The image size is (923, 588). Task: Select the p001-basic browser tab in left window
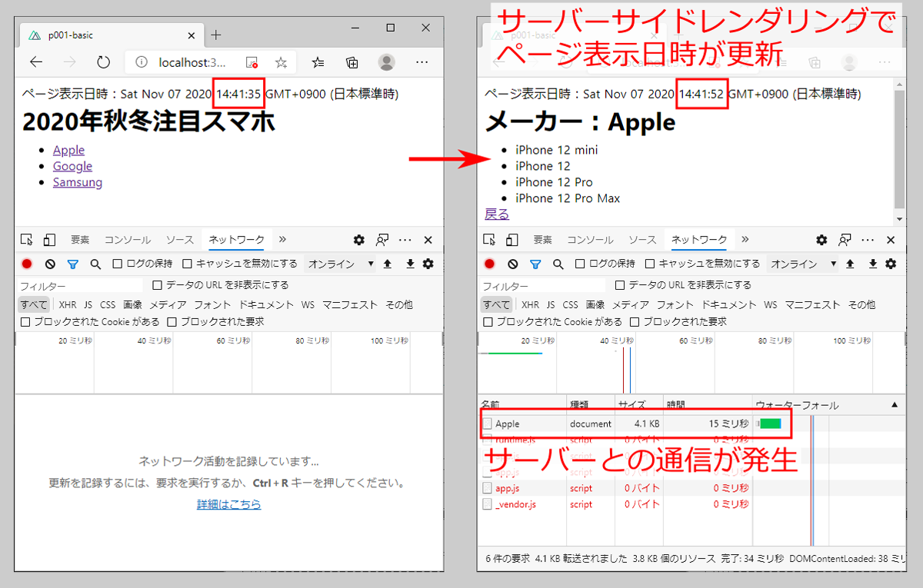(x=112, y=35)
